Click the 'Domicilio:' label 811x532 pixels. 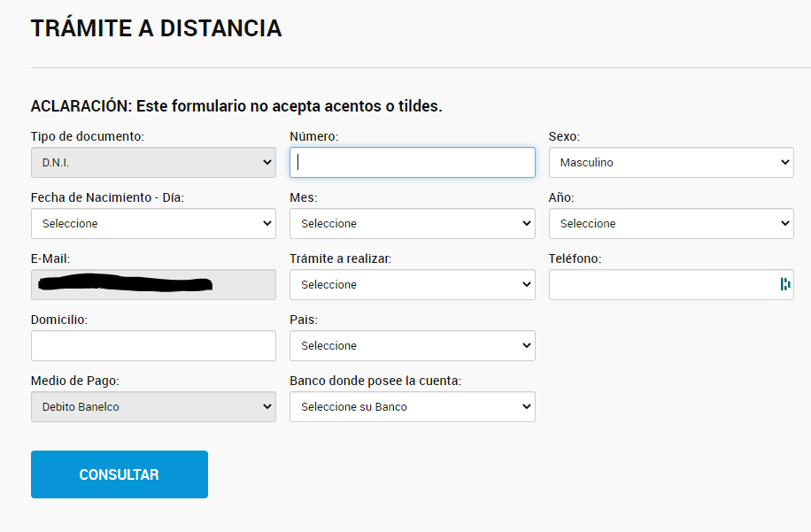(59, 320)
